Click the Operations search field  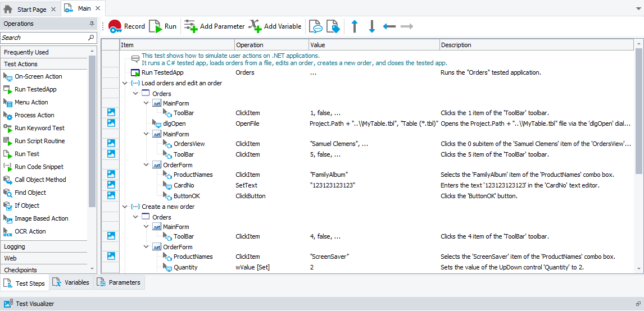(44, 38)
